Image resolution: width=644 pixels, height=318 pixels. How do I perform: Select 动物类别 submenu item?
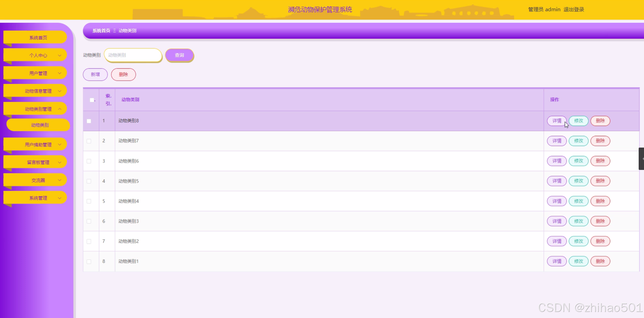click(x=40, y=125)
